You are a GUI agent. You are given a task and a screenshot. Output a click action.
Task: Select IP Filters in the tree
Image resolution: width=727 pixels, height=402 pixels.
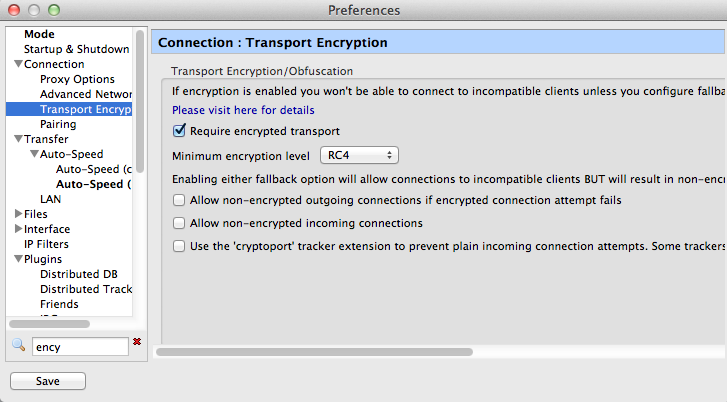click(46, 244)
